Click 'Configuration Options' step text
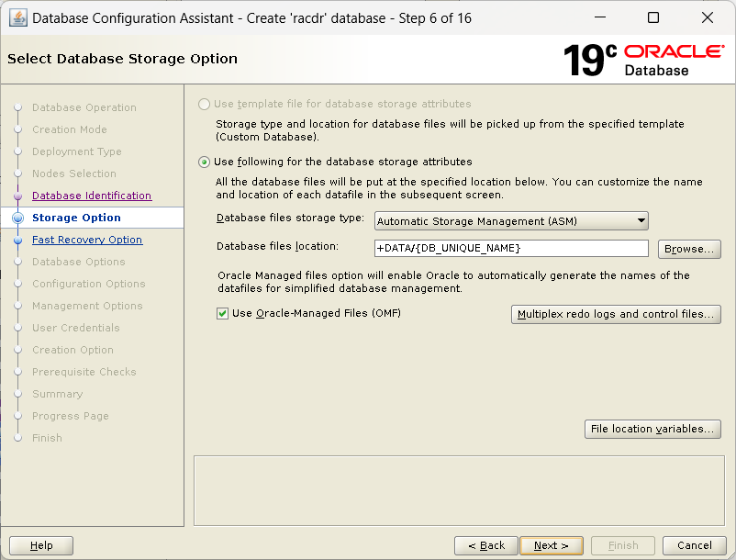 89,284
